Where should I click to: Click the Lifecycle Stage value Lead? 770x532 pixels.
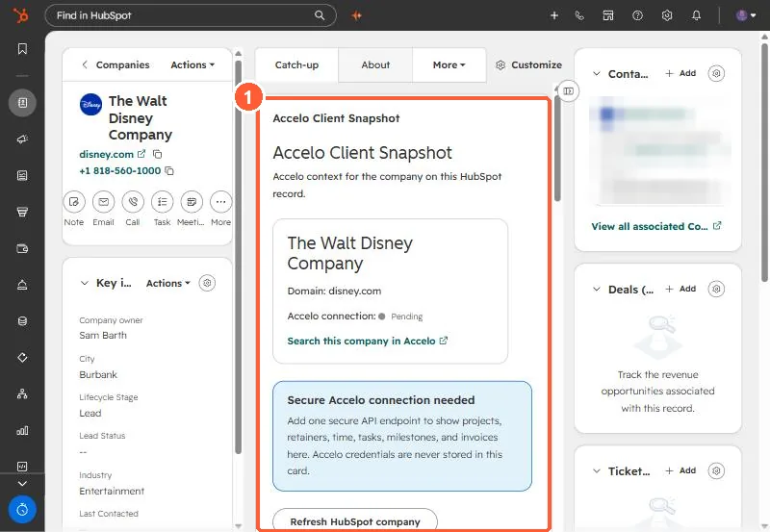point(90,414)
